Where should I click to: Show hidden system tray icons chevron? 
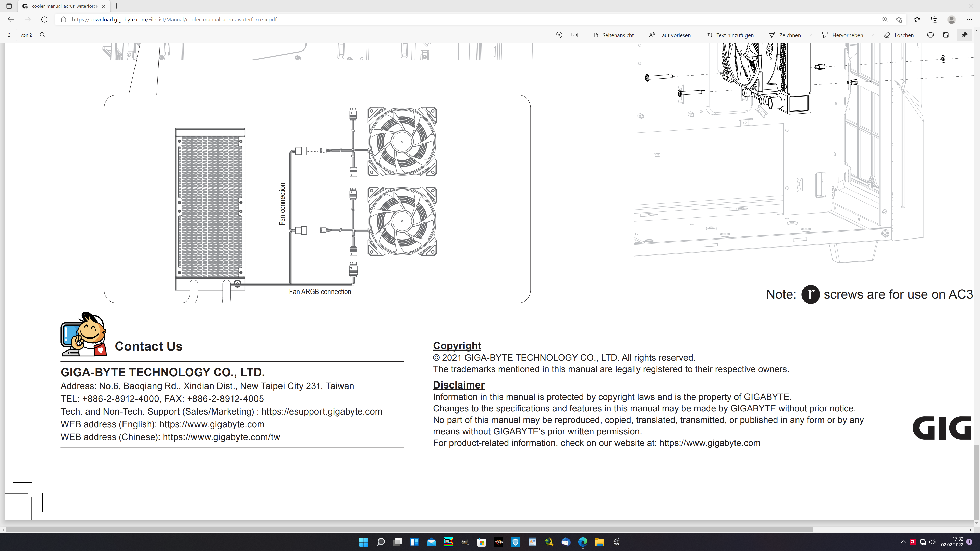click(903, 542)
